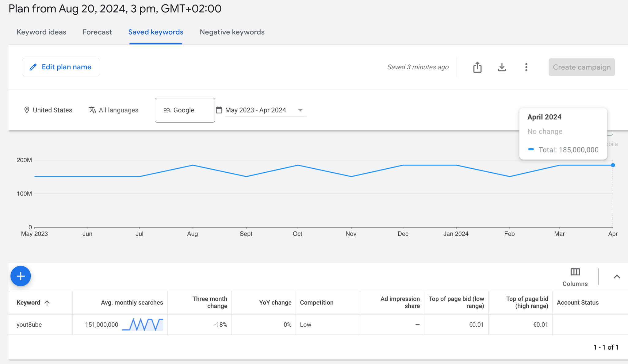Click the date range dropdown arrow
Screen dimensions: 628x364
click(300, 110)
